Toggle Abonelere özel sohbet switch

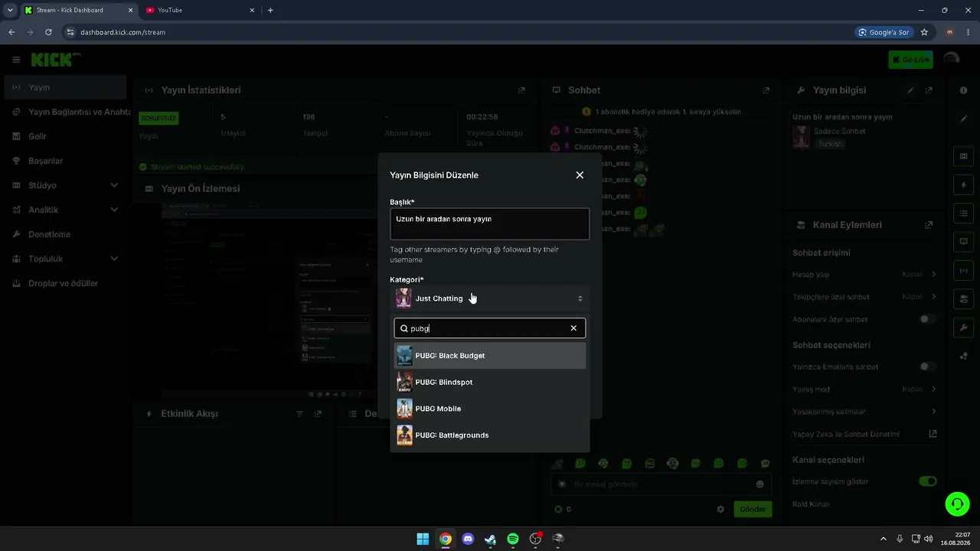click(927, 319)
